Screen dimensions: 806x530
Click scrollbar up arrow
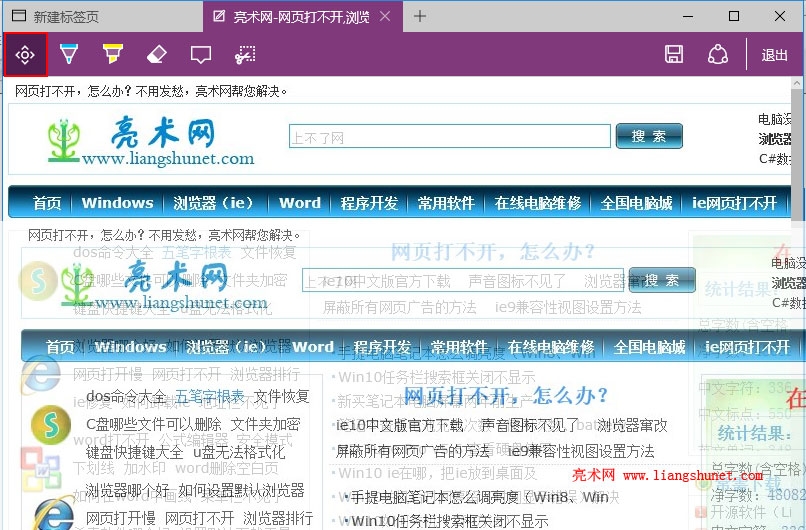(x=796, y=83)
